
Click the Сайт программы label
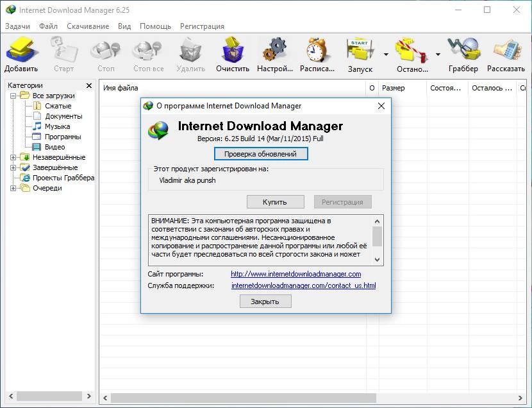coord(176,274)
